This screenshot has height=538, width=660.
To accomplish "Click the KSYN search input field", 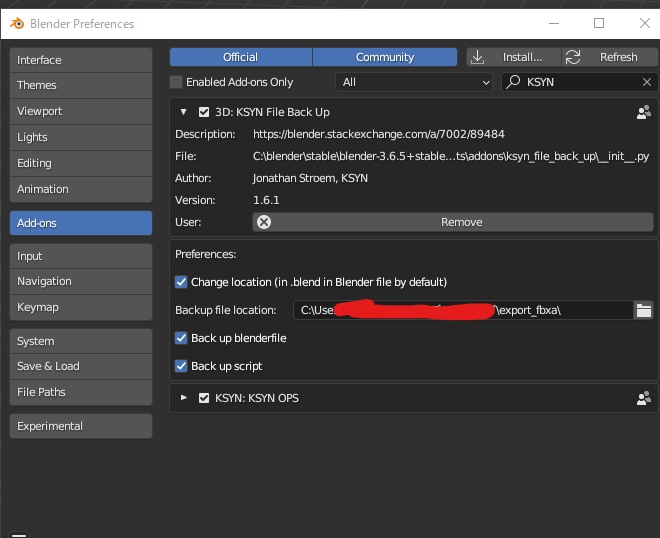I will [580, 82].
